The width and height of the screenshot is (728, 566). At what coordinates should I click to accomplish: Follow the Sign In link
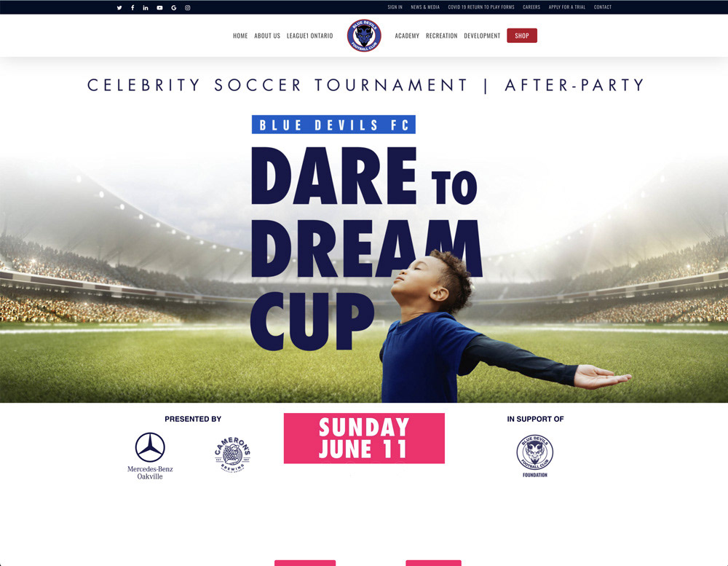click(x=395, y=7)
